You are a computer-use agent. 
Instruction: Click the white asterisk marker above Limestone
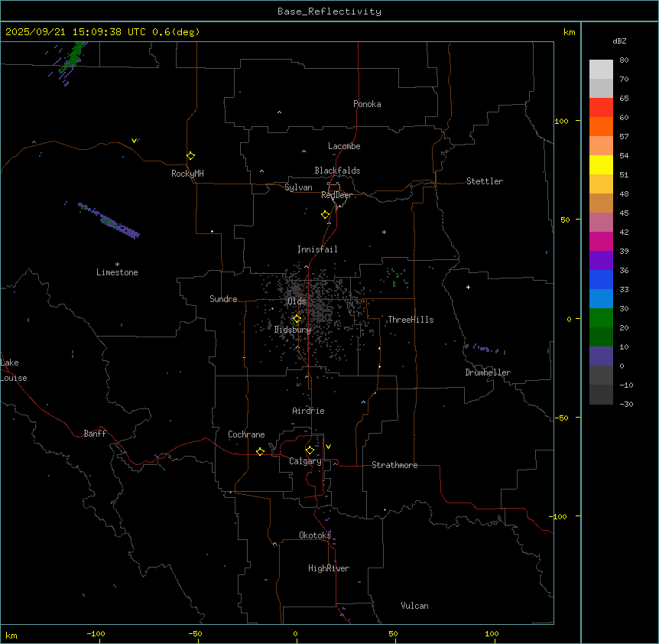pos(117,264)
